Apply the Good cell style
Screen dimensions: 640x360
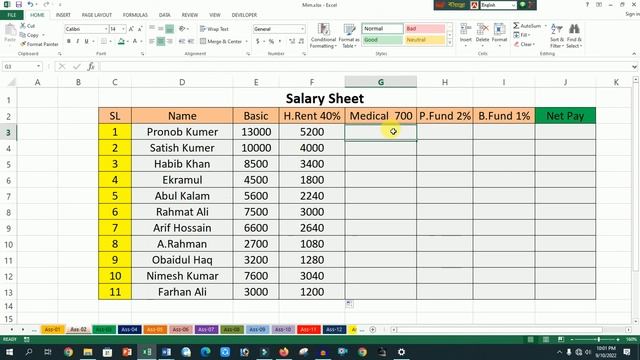(382, 40)
